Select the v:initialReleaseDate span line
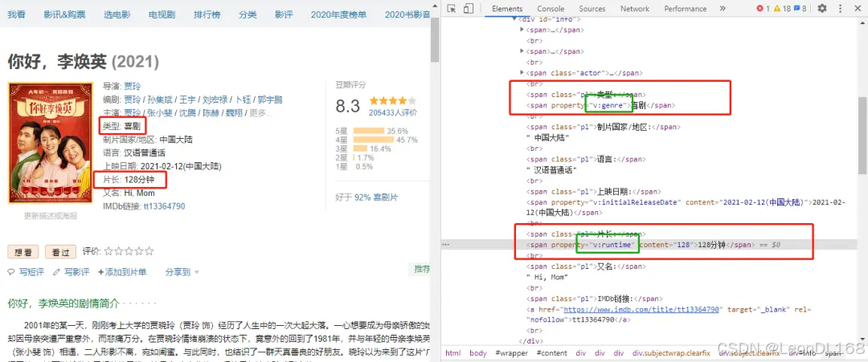The height and width of the screenshot is (362, 868). click(686, 207)
